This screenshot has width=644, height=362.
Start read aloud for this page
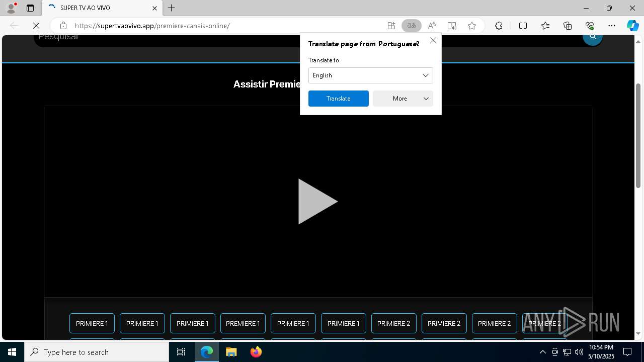(432, 26)
